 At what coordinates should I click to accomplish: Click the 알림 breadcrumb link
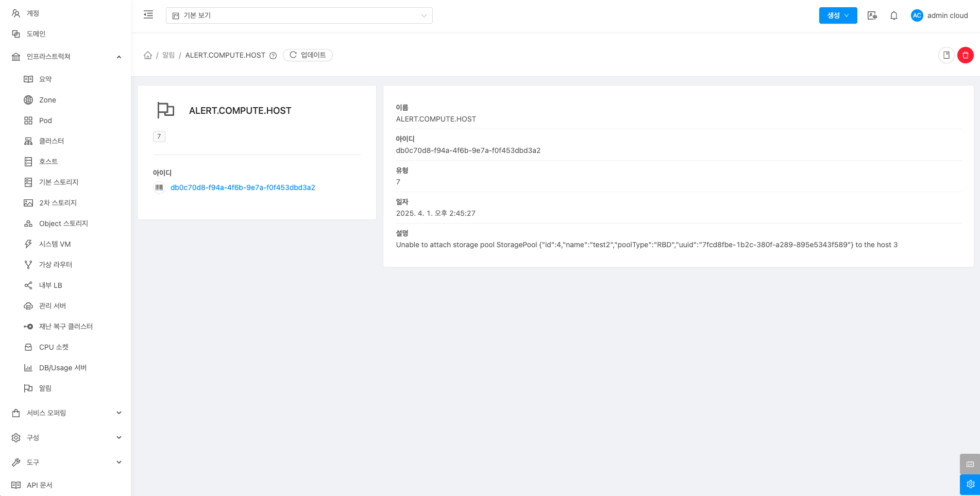168,55
